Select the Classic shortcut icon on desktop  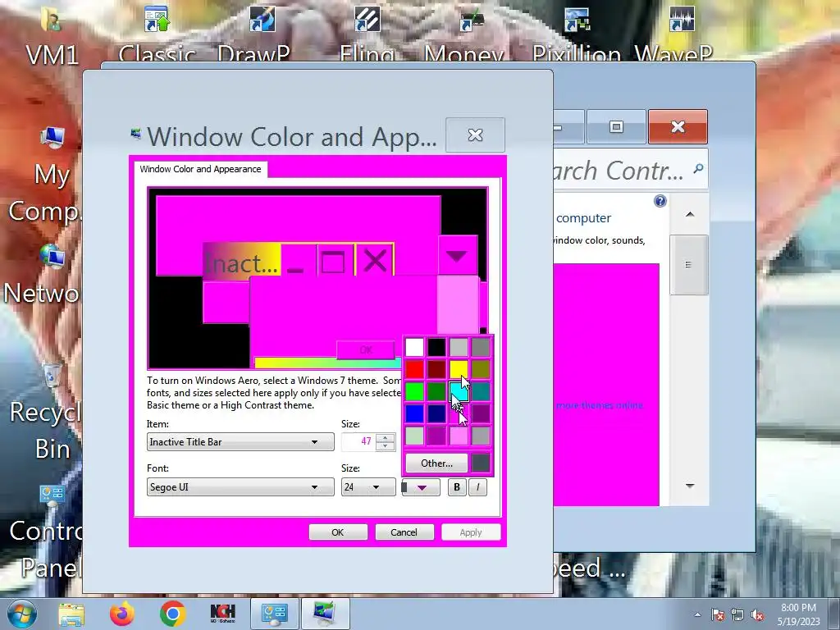tap(157, 20)
